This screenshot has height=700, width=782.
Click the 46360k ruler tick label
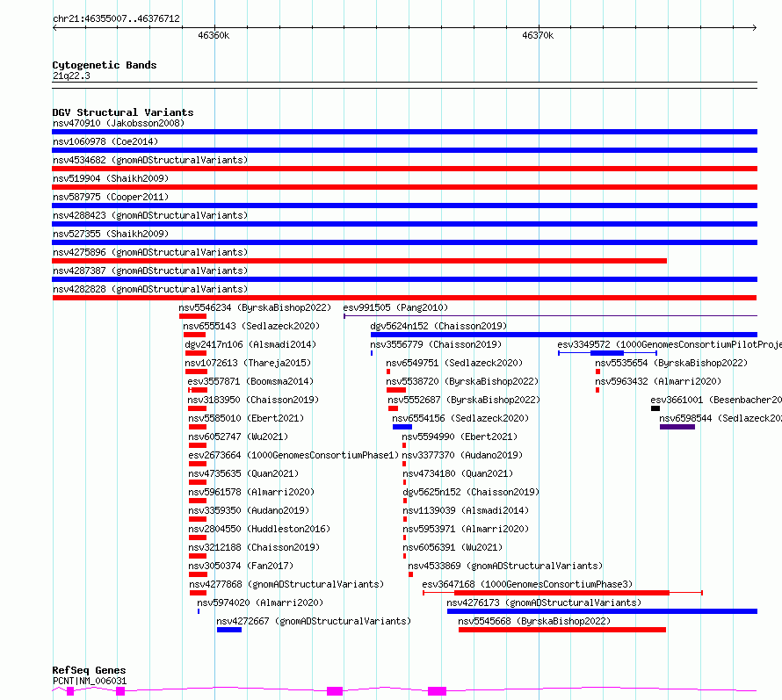tap(214, 35)
